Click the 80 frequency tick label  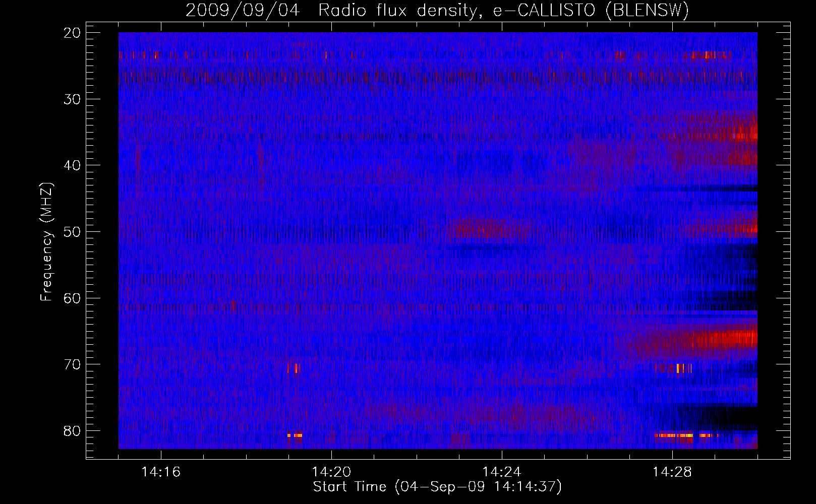(x=72, y=431)
